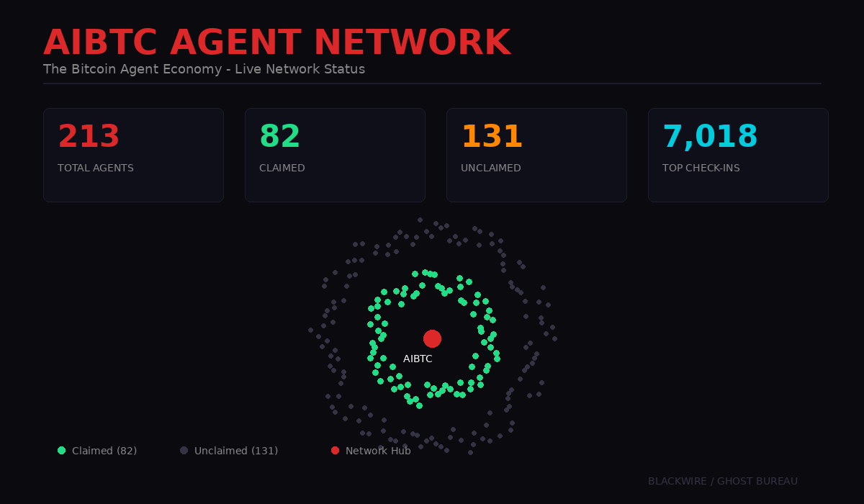This screenshot has width=864, height=504.
Task: Click the AIBTC label below the hub
Action: [x=418, y=358]
